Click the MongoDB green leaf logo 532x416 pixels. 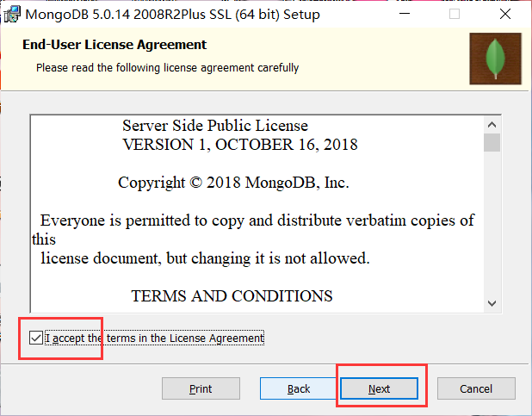pos(495,59)
